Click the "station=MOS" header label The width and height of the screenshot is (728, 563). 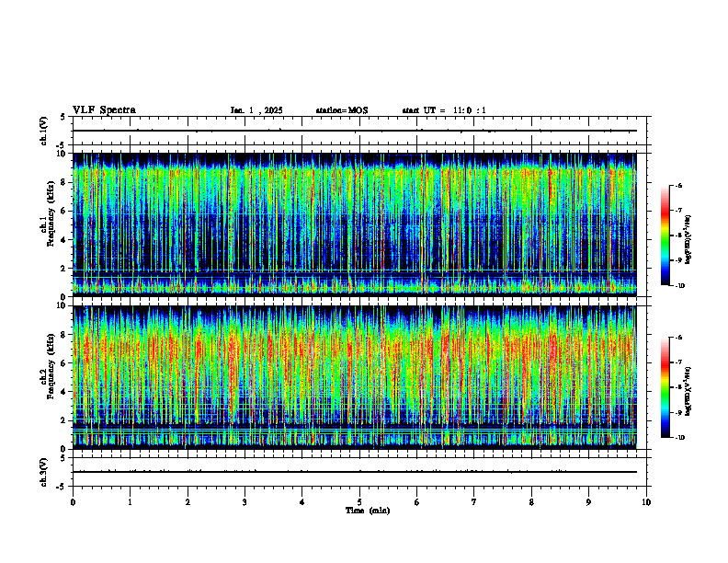(x=342, y=110)
